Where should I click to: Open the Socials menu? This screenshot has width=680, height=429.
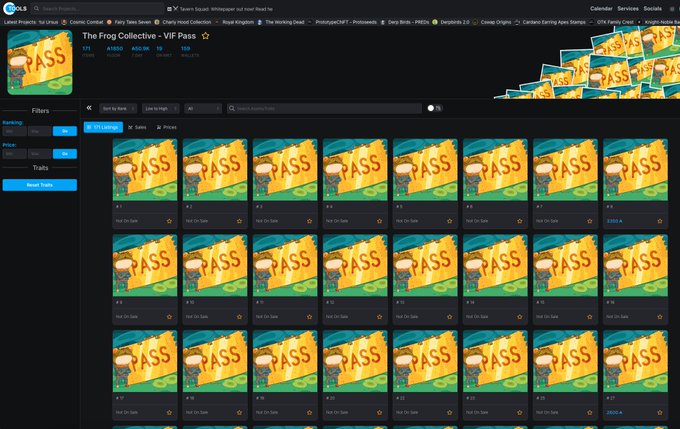click(652, 9)
